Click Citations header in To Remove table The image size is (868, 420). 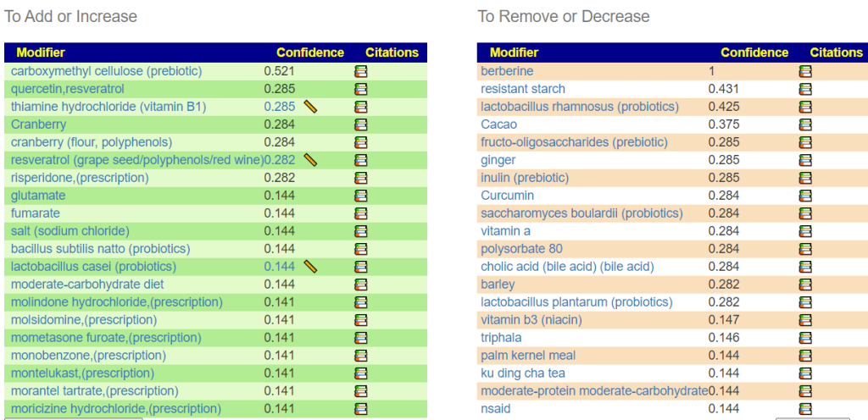(x=836, y=52)
